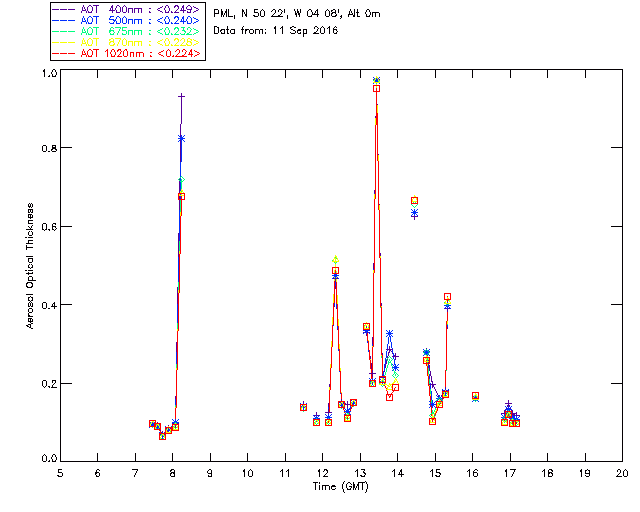This screenshot has height=512, width=640.
Task: Click the blue asterisk near 0.63 at 14.5h
Action: click(414, 213)
